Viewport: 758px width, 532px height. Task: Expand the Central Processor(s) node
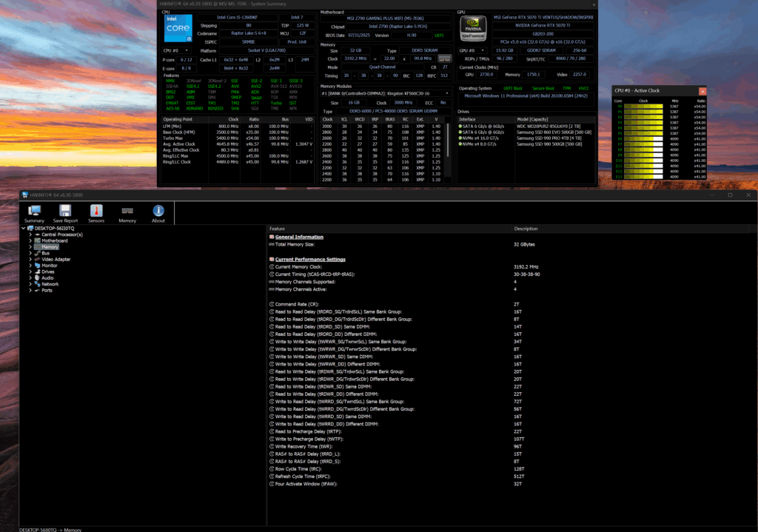pos(30,235)
